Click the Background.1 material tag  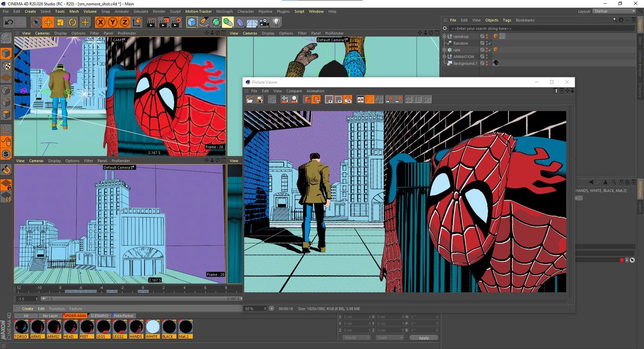[496, 63]
